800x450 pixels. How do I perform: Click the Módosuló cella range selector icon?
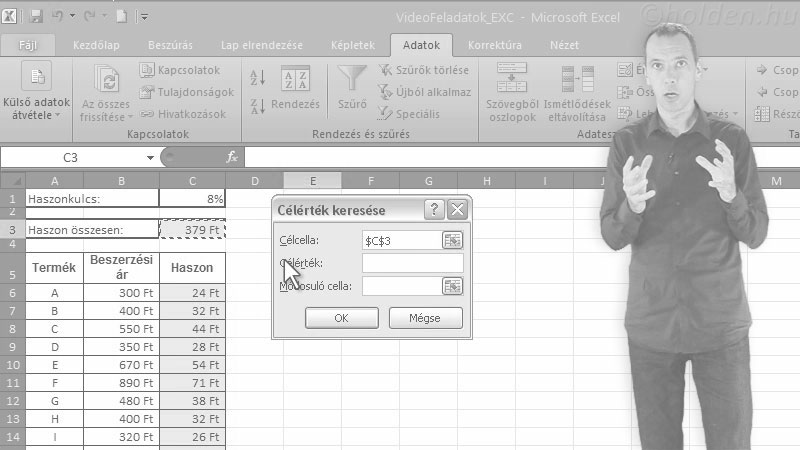453,286
